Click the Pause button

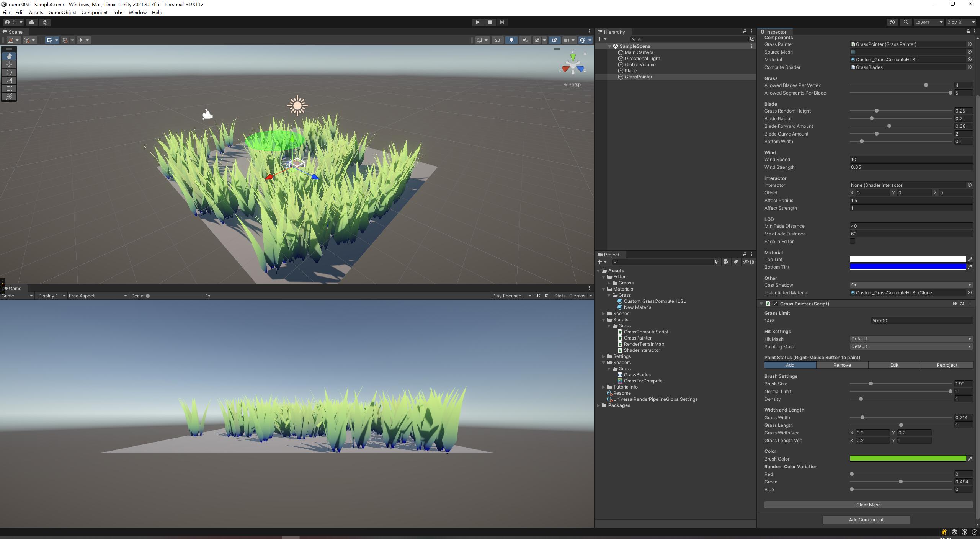(x=490, y=22)
